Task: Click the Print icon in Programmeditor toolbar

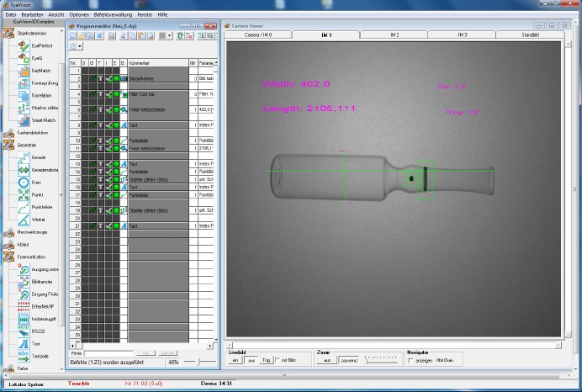Action: [x=111, y=36]
